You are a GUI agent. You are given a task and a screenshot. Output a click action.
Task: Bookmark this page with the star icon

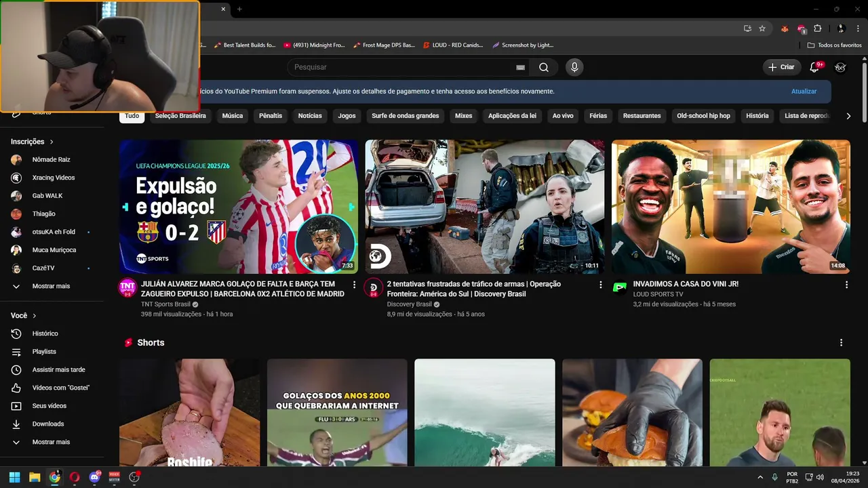pyautogui.click(x=762, y=28)
